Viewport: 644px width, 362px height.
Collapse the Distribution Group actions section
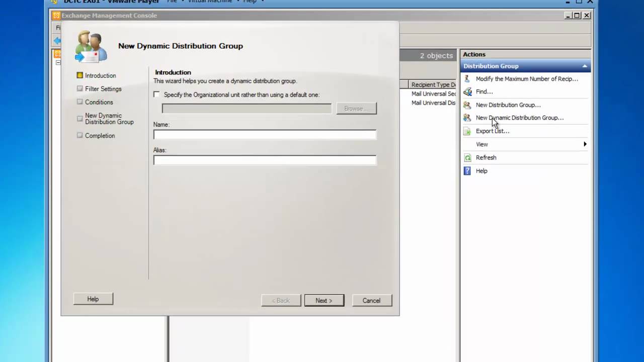click(x=585, y=66)
